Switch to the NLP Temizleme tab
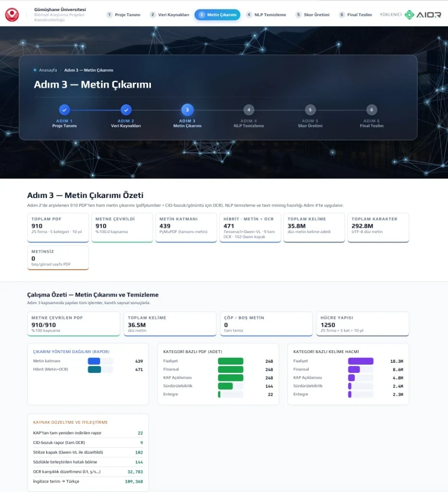This screenshot has height=492, width=448. pyautogui.click(x=266, y=15)
